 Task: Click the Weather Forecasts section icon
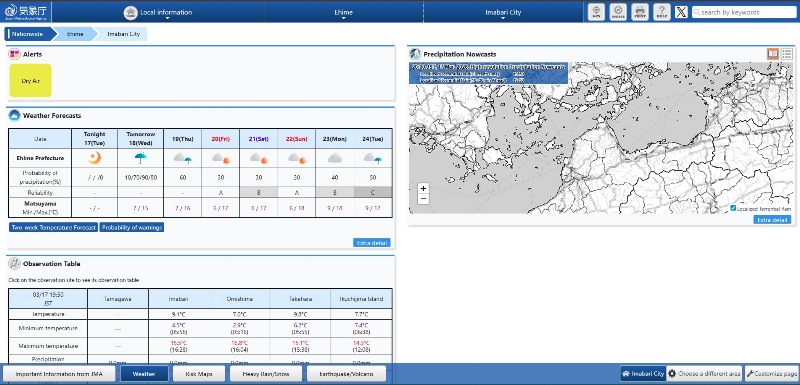tap(14, 115)
